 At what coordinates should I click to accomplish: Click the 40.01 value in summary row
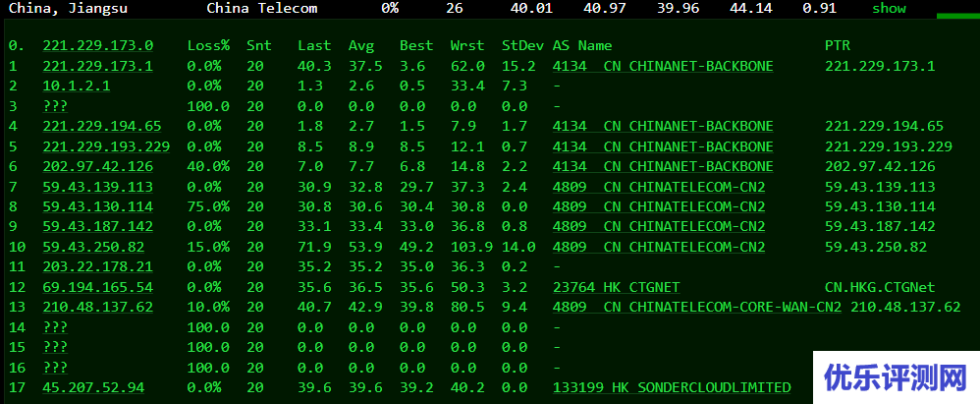[531, 8]
